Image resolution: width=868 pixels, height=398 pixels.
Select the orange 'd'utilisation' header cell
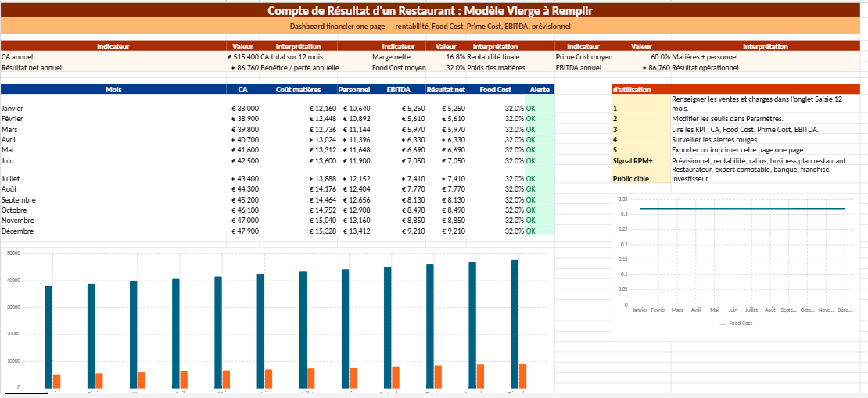(x=736, y=89)
